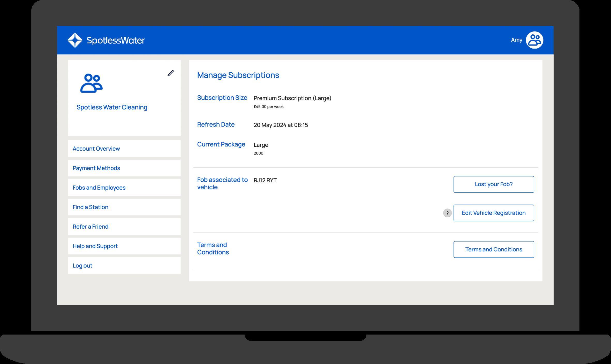Click the 2000 package amount
Screen dimensions: 611x364
pos(258,153)
